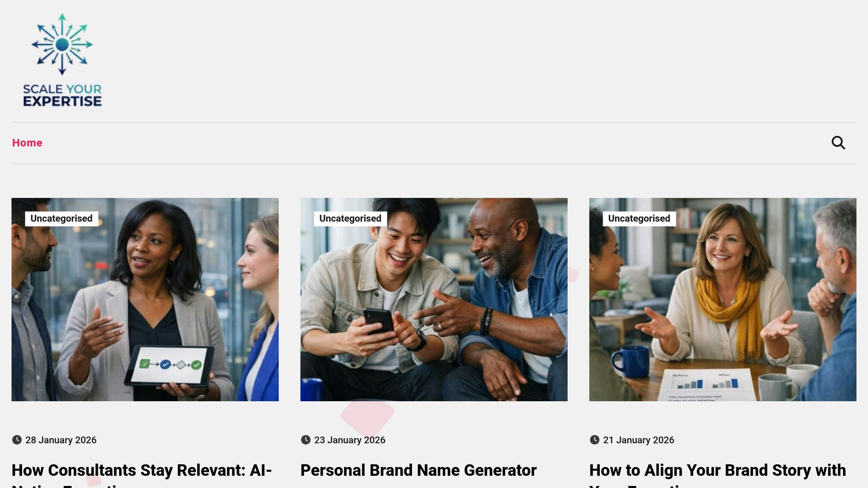Select the Uncategorised tag on the consultants post
The image size is (868, 488).
pyautogui.click(x=61, y=219)
